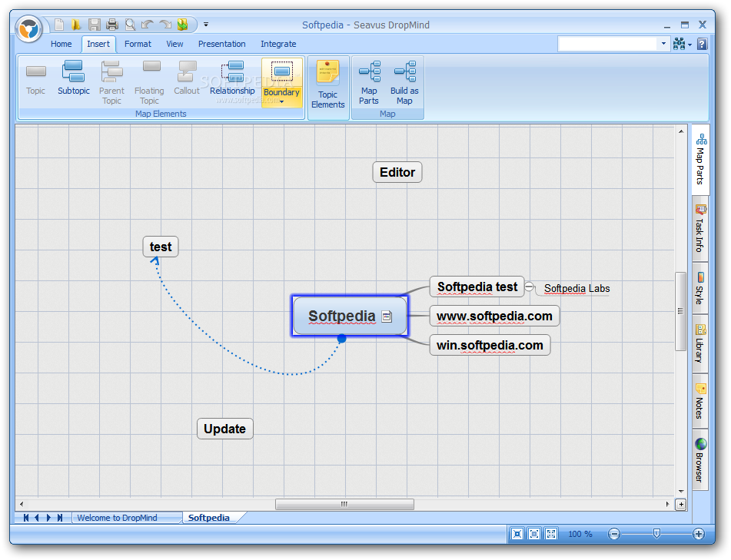Open Help with the question mark icon
Viewport: 731px width, 560px height.
(x=702, y=44)
